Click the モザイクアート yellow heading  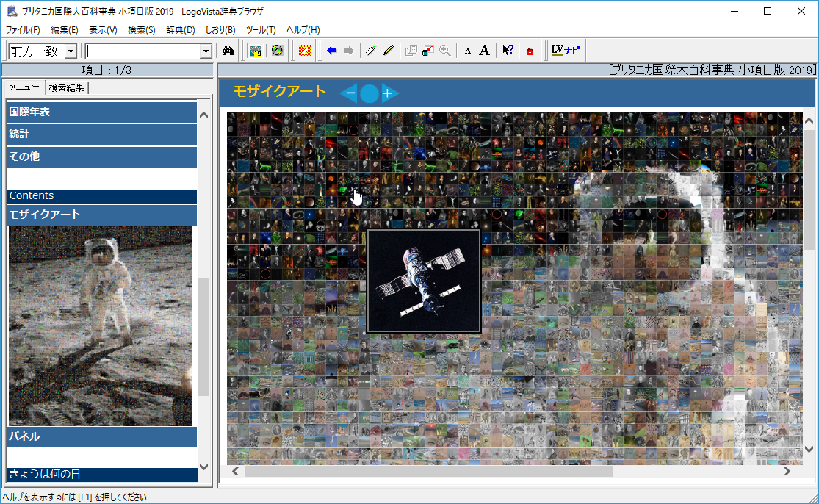pos(279,91)
